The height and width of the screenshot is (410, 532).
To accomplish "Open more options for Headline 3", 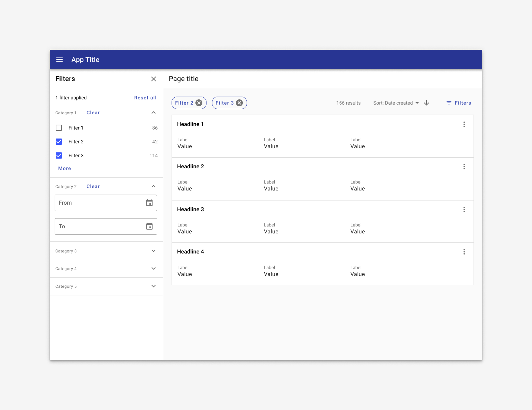I will click(464, 210).
